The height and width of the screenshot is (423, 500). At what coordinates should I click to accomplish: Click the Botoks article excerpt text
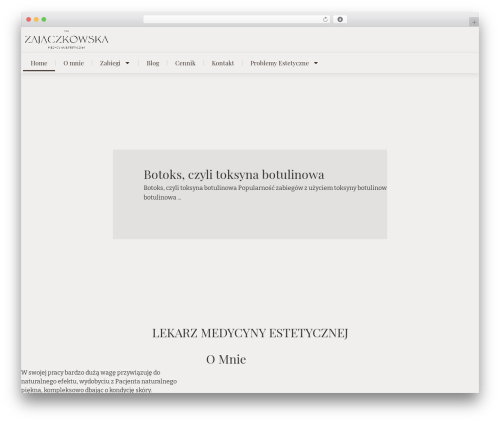coord(265,193)
